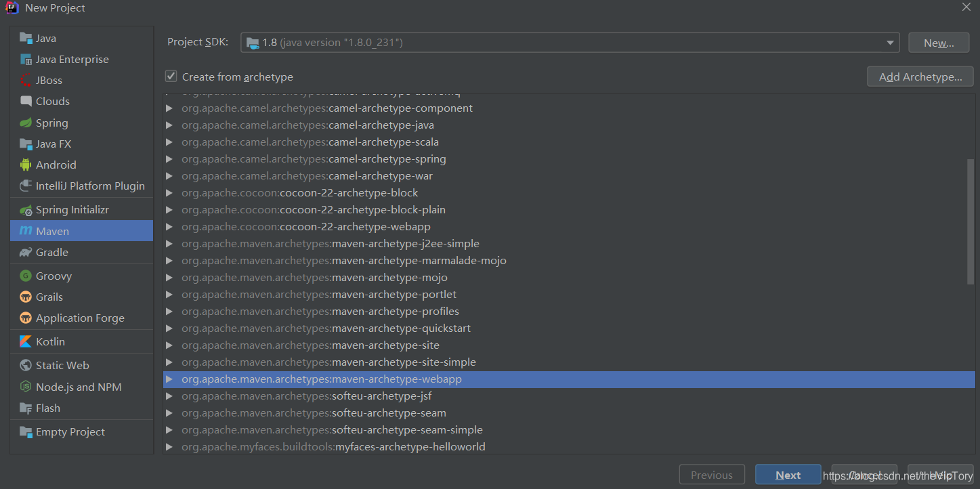Click the Next button

point(788,475)
